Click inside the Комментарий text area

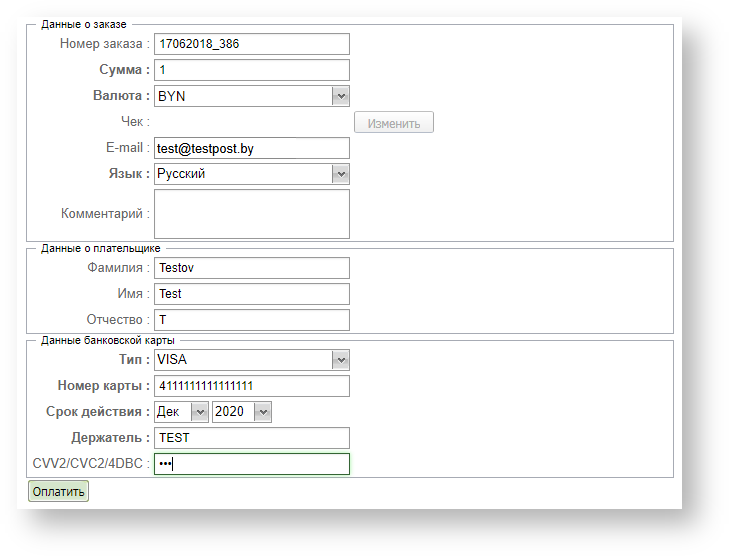pos(251,214)
